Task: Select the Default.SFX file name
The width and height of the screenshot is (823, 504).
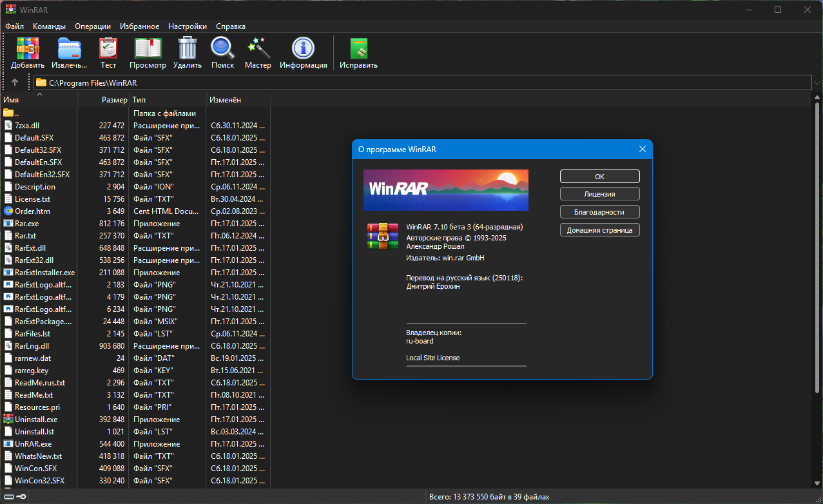Action: point(34,137)
